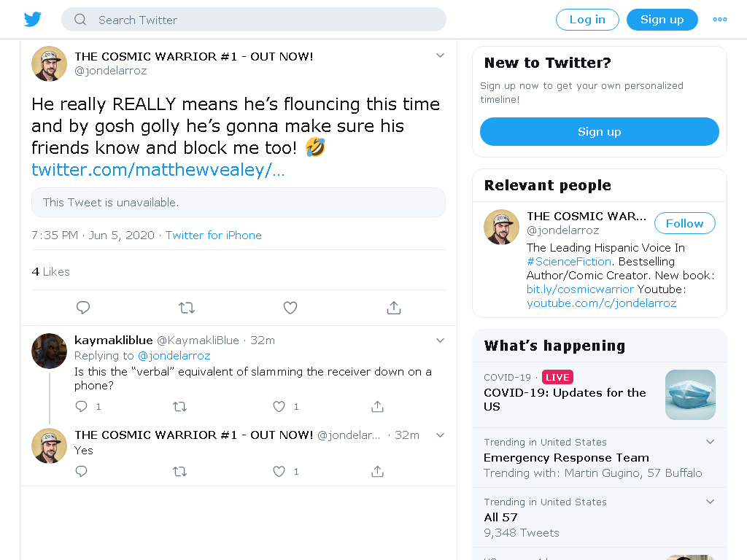Click into the Search Twitter field
747x560 pixels.
tap(253, 20)
